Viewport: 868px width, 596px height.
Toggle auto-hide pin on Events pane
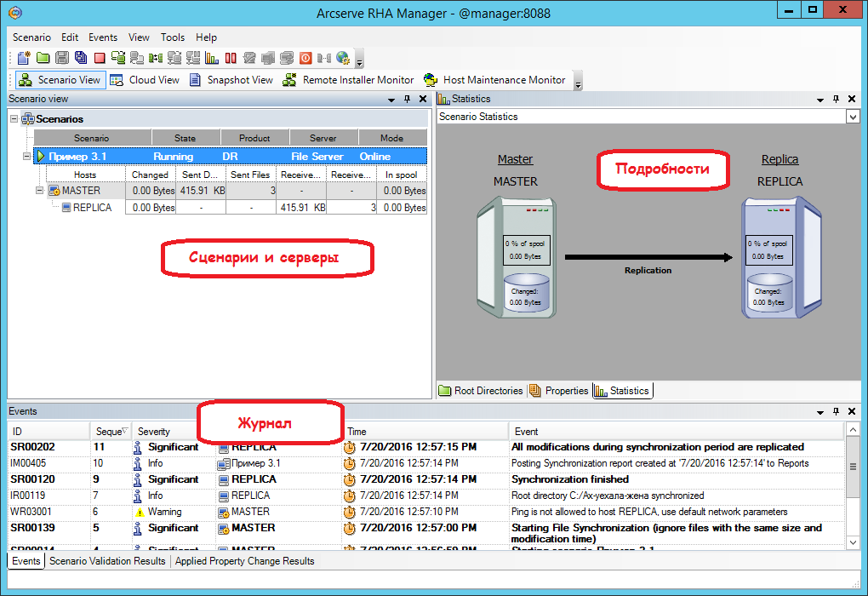(x=836, y=411)
